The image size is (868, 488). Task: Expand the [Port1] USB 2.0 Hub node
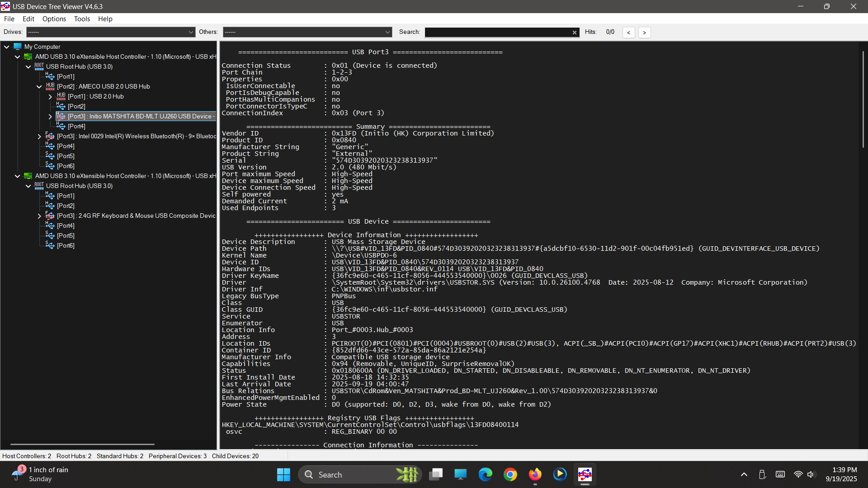click(50, 96)
